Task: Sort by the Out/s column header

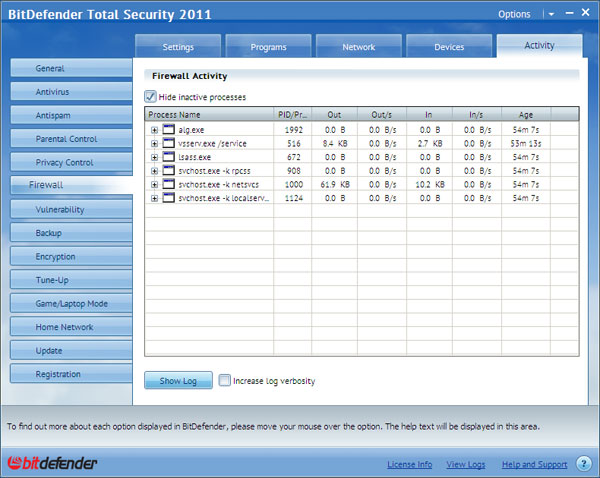Action: [x=382, y=114]
